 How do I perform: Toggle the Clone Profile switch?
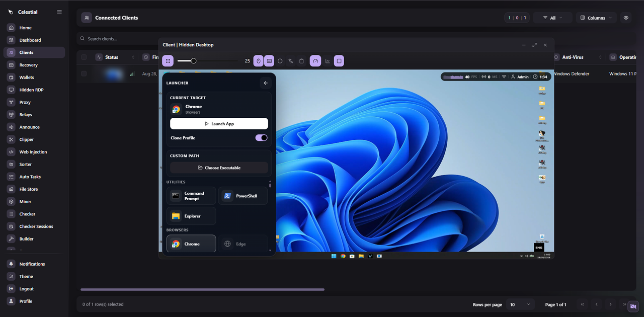pyautogui.click(x=262, y=138)
